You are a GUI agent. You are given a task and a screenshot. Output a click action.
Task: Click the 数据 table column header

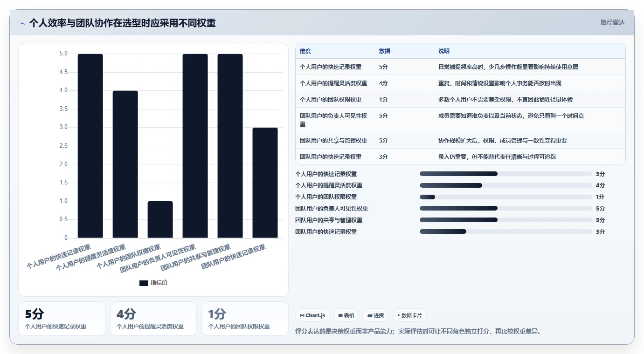385,51
